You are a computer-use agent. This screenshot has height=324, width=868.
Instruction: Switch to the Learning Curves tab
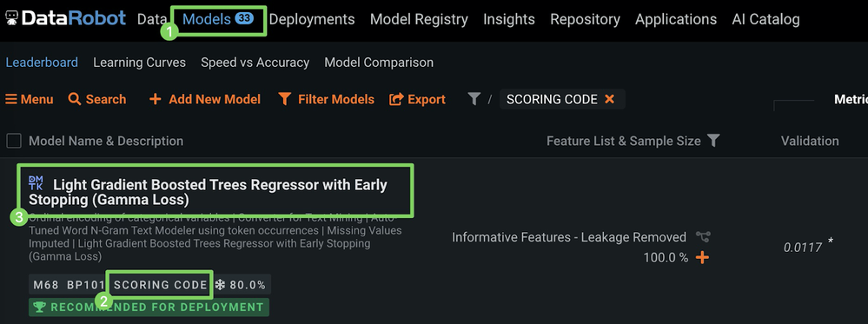pos(140,62)
